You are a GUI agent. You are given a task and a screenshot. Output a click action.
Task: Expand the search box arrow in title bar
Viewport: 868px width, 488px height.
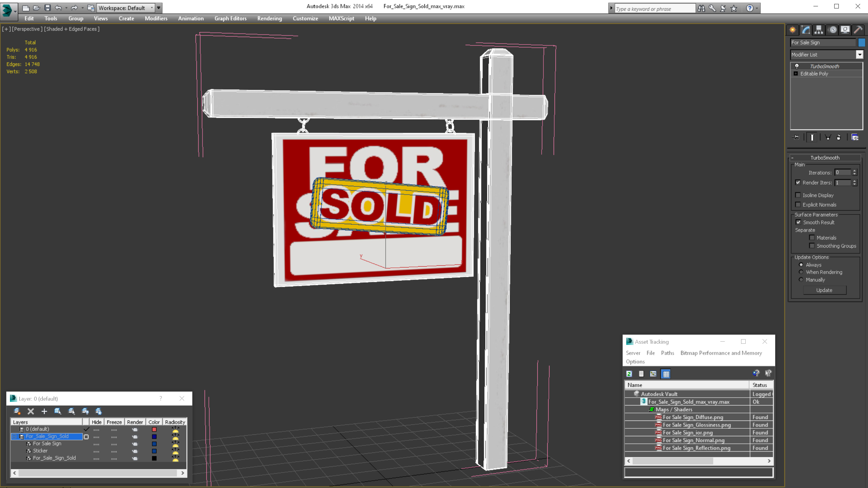coord(611,8)
